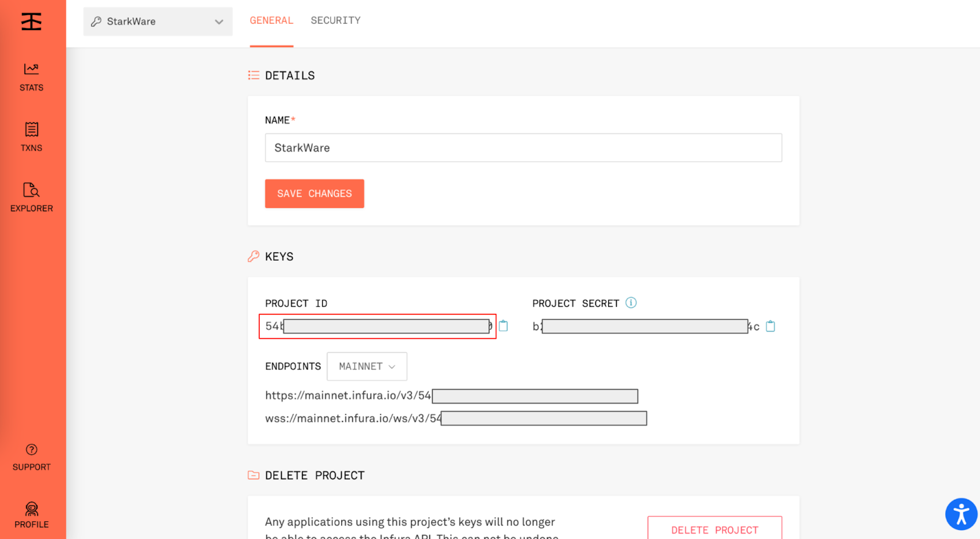Click the ENDPOINTS label

coord(293,366)
